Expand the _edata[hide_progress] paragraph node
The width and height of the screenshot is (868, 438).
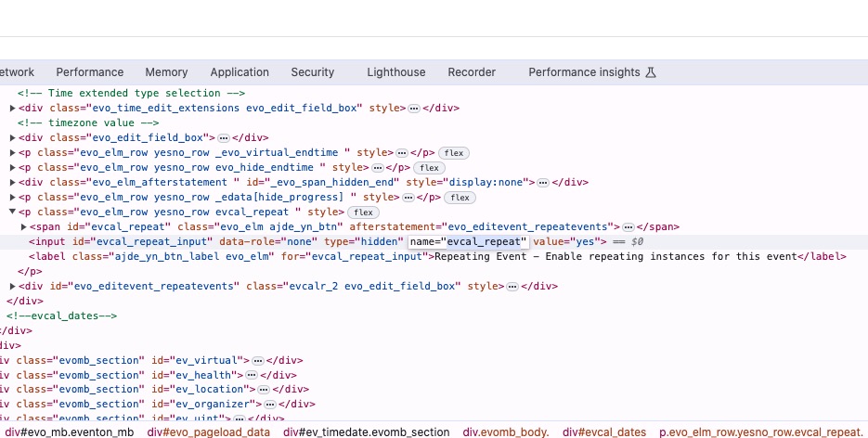point(12,198)
